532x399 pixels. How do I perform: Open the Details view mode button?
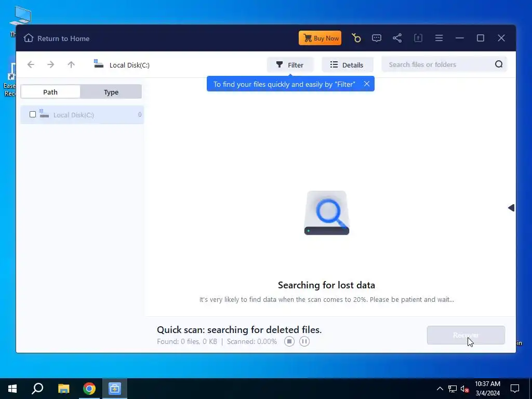click(348, 64)
